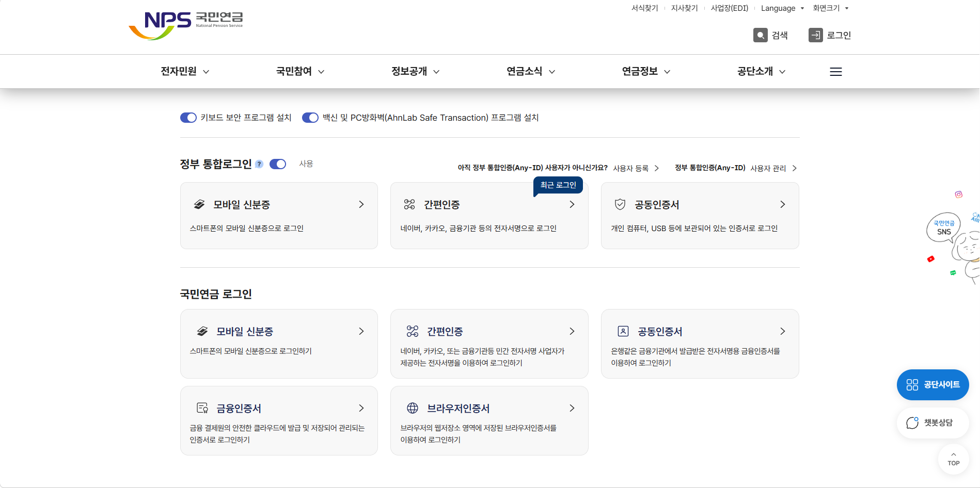The height and width of the screenshot is (488, 980).
Task: Click the arrow on 브라우저인증서 card
Action: pyautogui.click(x=572, y=408)
